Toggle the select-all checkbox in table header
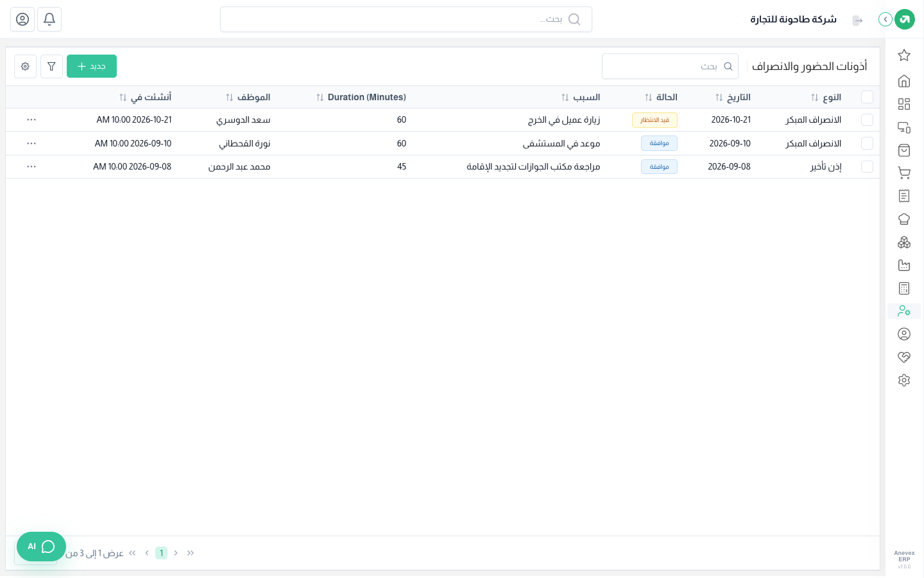 [x=867, y=97]
